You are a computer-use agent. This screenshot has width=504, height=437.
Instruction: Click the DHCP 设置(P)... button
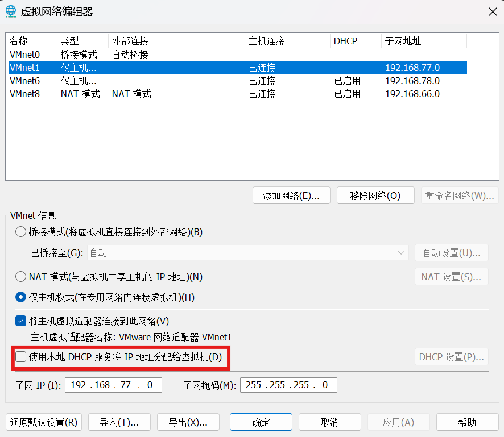coord(451,357)
